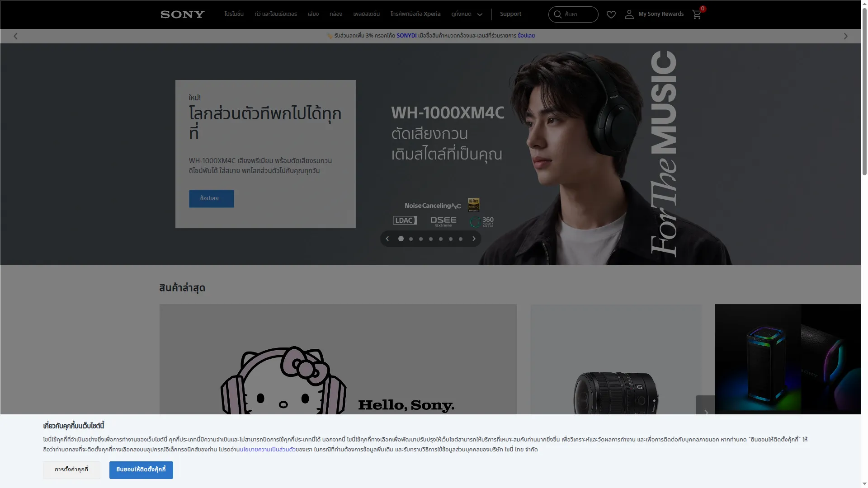This screenshot has width=868, height=488.
Task: Open the camera lens product card
Action: pos(616,359)
